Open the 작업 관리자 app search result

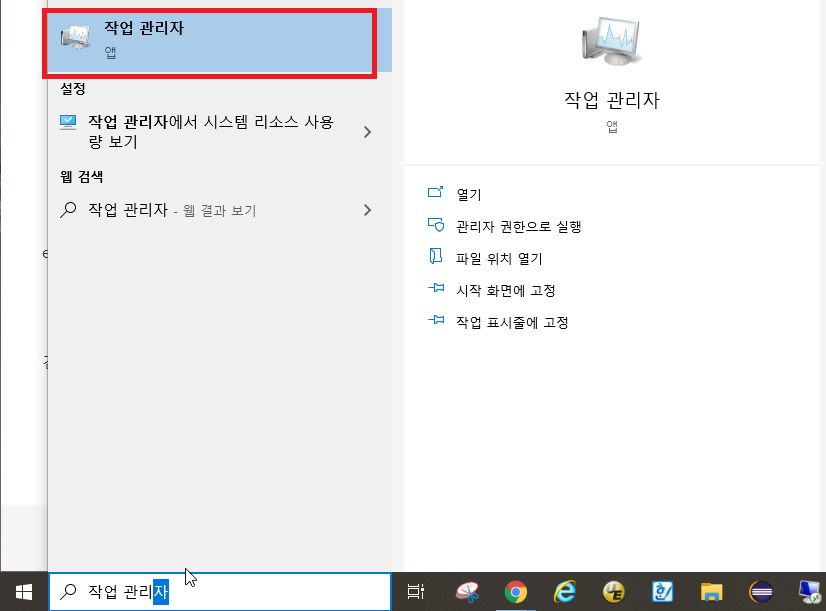point(219,40)
